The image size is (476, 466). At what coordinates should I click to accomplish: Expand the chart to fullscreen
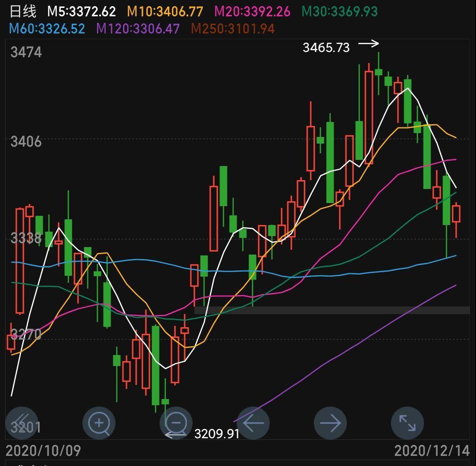click(407, 423)
